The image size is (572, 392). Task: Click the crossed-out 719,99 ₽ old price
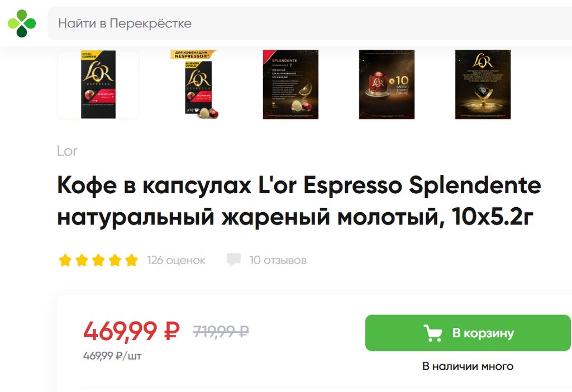221,332
